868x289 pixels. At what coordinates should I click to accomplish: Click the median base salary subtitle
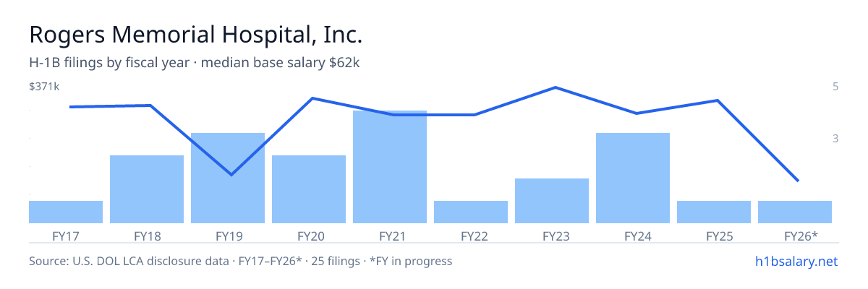[x=281, y=63]
